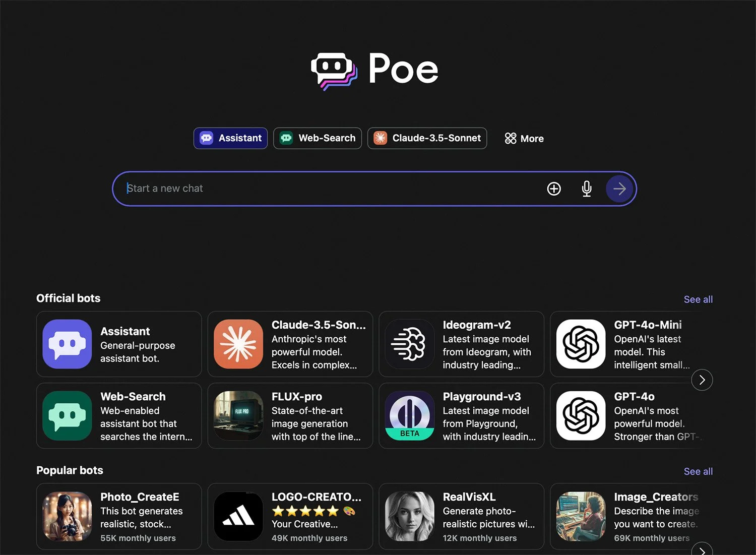Image resolution: width=756 pixels, height=555 pixels.
Task: Open the FLUX-pro card title
Action: (297, 397)
